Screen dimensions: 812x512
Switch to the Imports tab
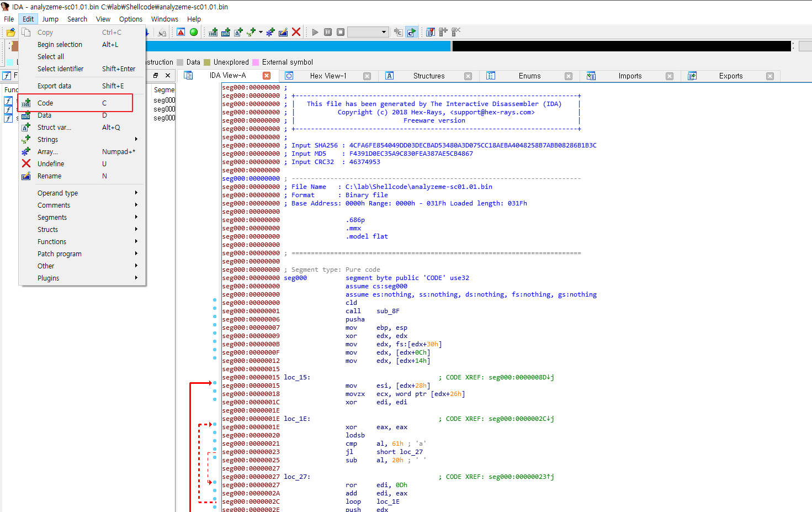(630, 76)
